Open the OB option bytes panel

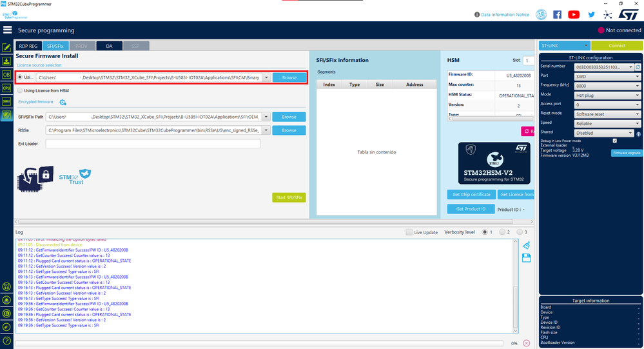tap(6, 74)
